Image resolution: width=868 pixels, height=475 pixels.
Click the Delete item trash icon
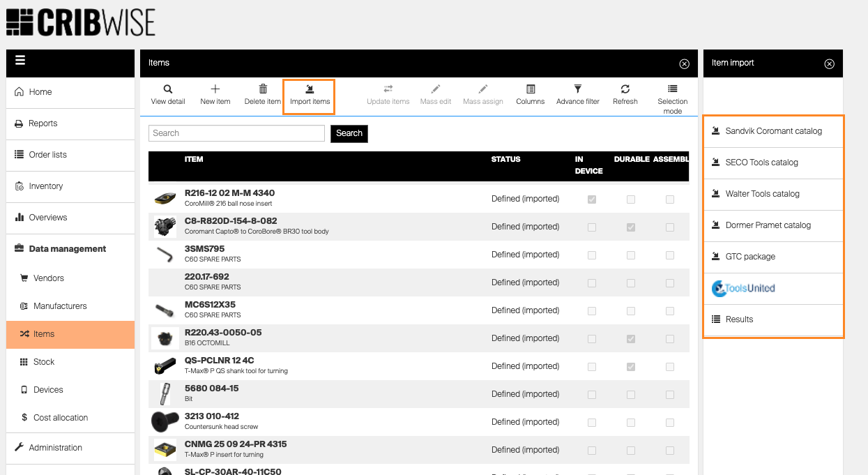tap(263, 89)
